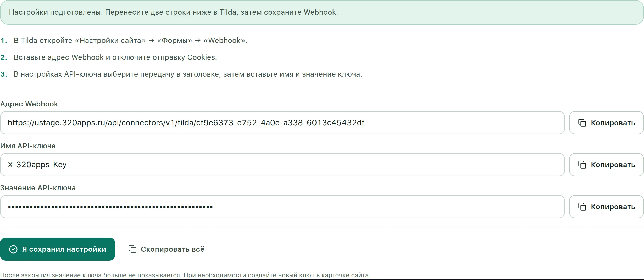Viewport: 644px width, 280px height.
Task: Click step 3 text about настройках API-ключа
Action: click(188, 74)
